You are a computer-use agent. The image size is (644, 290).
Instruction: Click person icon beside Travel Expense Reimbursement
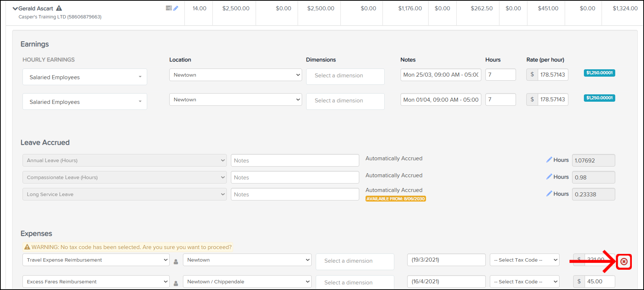[176, 262]
